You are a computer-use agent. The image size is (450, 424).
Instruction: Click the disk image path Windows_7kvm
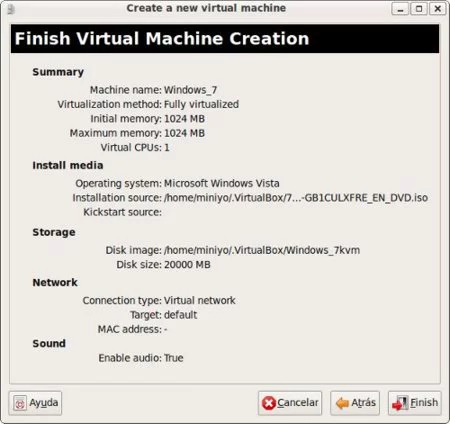point(262,250)
